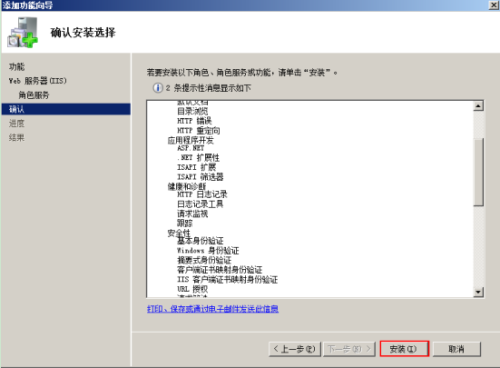
Task: Open the print, save or email information link
Action: pyautogui.click(x=213, y=309)
